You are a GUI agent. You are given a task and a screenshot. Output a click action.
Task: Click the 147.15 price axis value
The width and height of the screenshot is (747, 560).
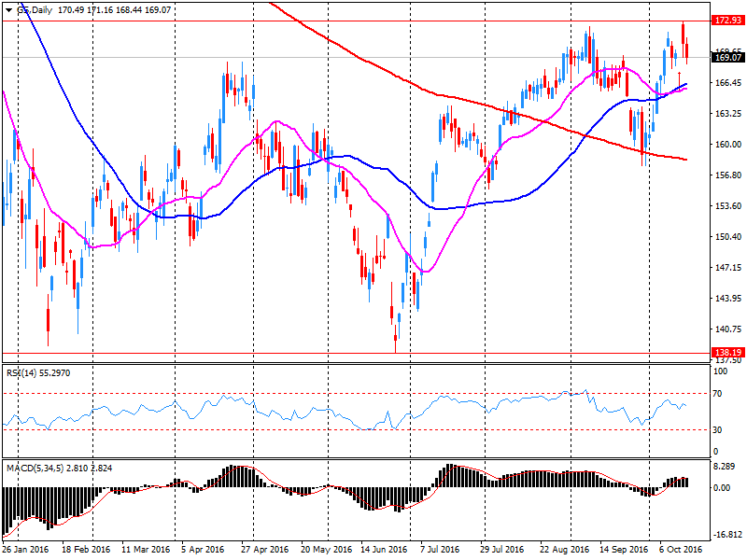pos(728,268)
